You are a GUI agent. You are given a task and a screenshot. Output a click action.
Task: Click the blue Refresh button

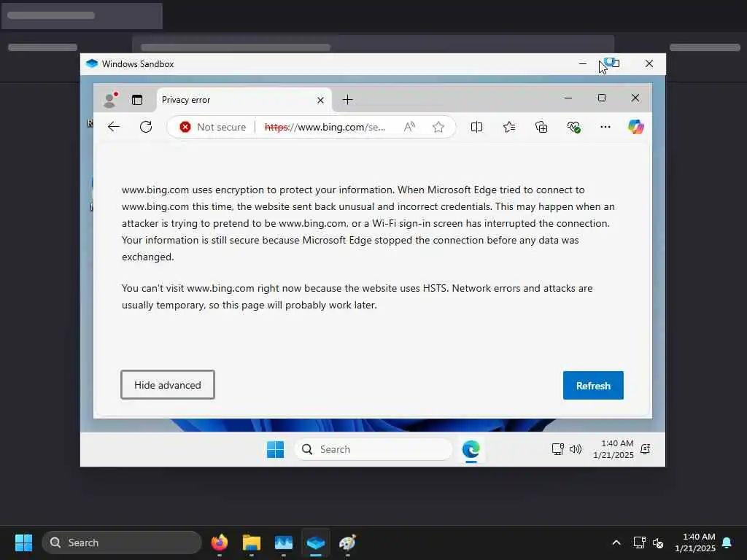point(593,385)
